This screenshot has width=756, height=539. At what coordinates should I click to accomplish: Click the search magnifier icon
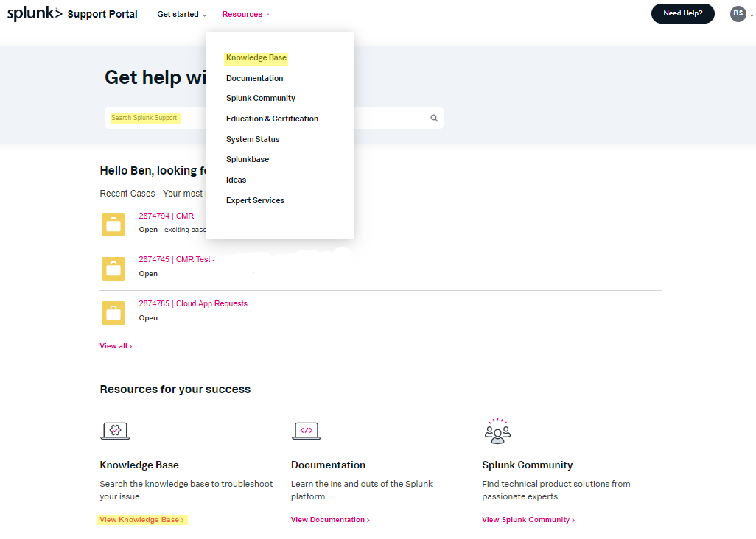pyautogui.click(x=434, y=118)
